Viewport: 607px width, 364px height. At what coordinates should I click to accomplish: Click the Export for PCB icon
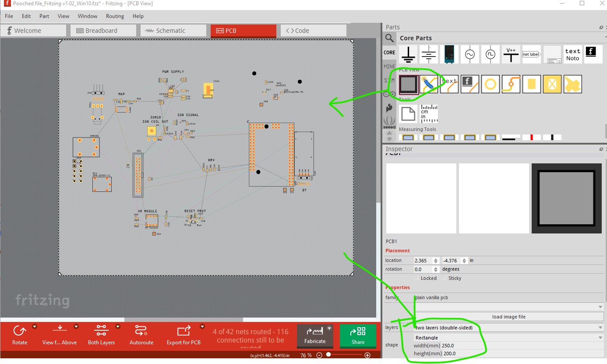184,330
